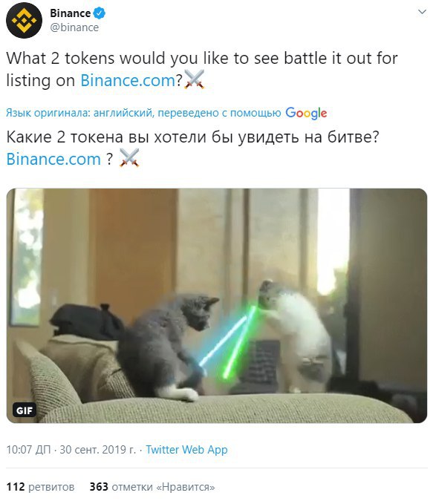
Task: Play the cat lightsaber GIF
Action: coord(217,306)
